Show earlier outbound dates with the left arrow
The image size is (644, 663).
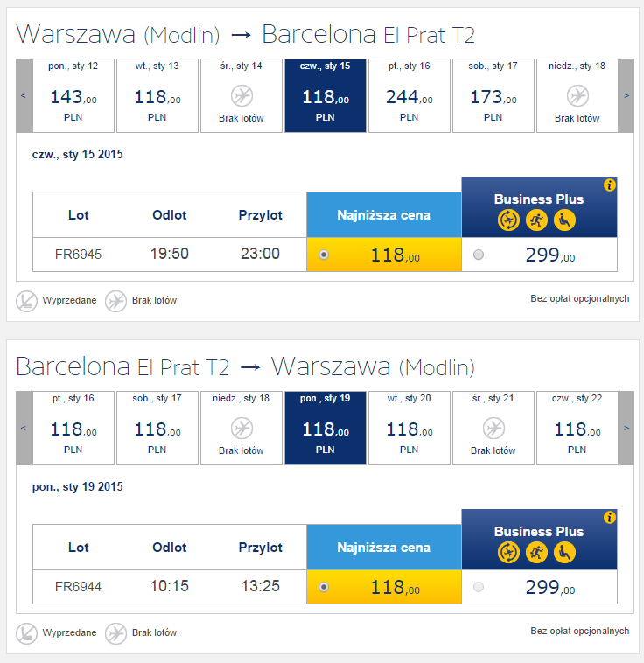[24, 95]
